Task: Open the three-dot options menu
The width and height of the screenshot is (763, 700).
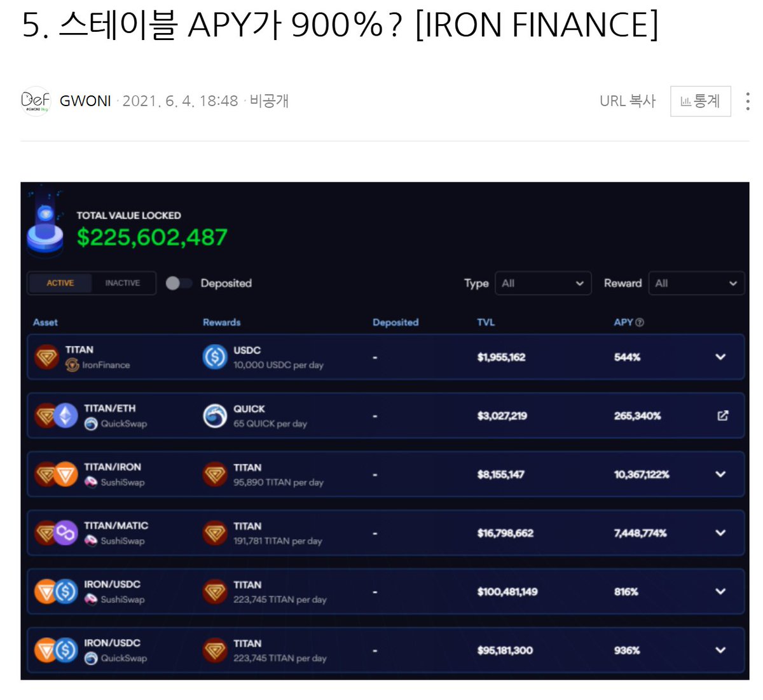Action: 748,100
